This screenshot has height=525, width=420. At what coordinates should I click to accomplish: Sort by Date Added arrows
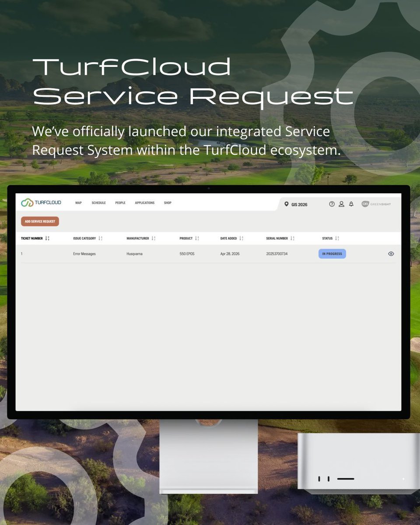click(x=241, y=238)
